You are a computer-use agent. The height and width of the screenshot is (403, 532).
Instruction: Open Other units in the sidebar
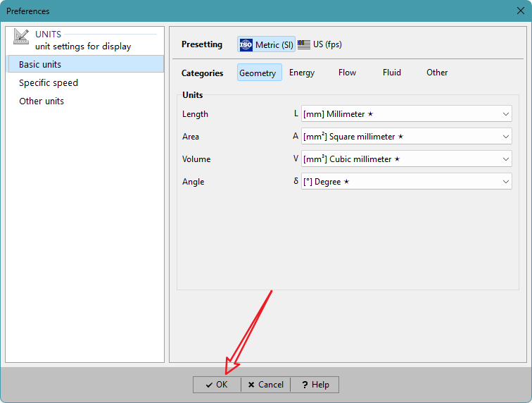tap(42, 101)
